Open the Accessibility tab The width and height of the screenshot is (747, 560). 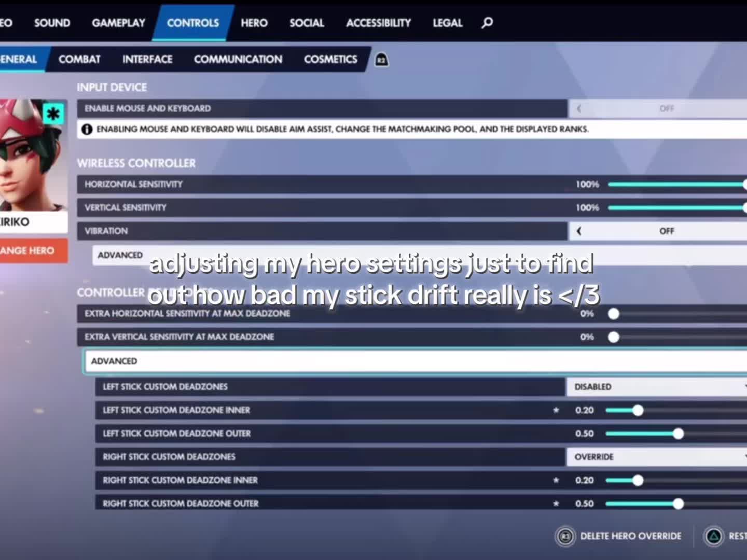pyautogui.click(x=379, y=23)
